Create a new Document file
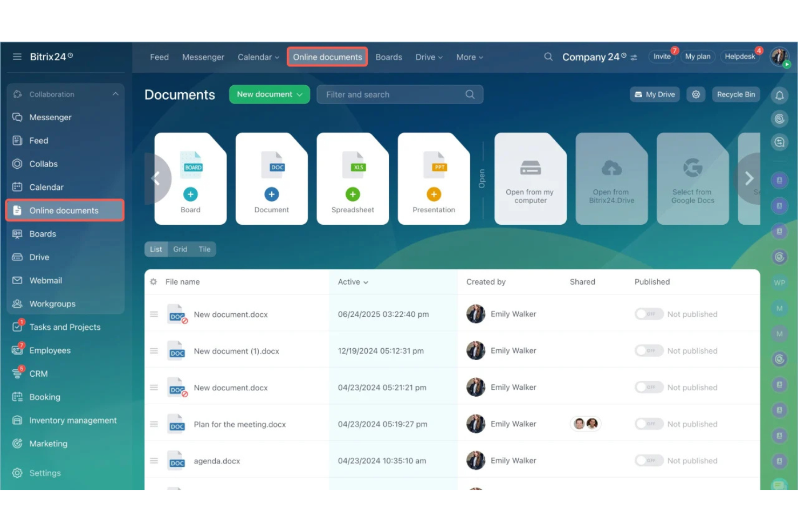Viewport: 798px width, 532px height. [272, 178]
